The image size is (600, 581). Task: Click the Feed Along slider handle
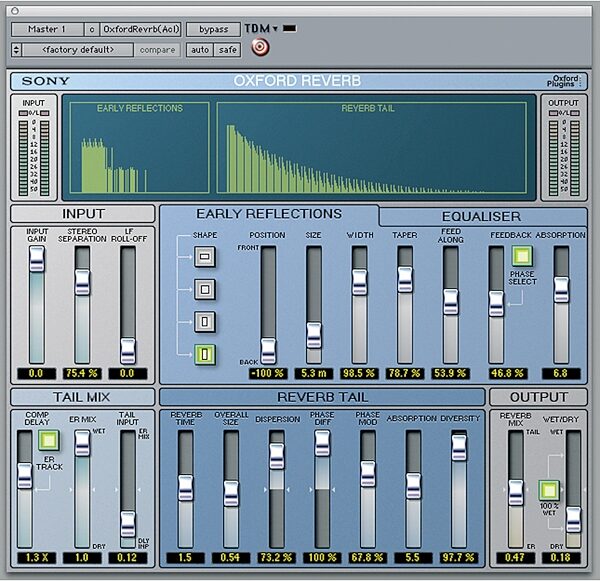click(451, 302)
